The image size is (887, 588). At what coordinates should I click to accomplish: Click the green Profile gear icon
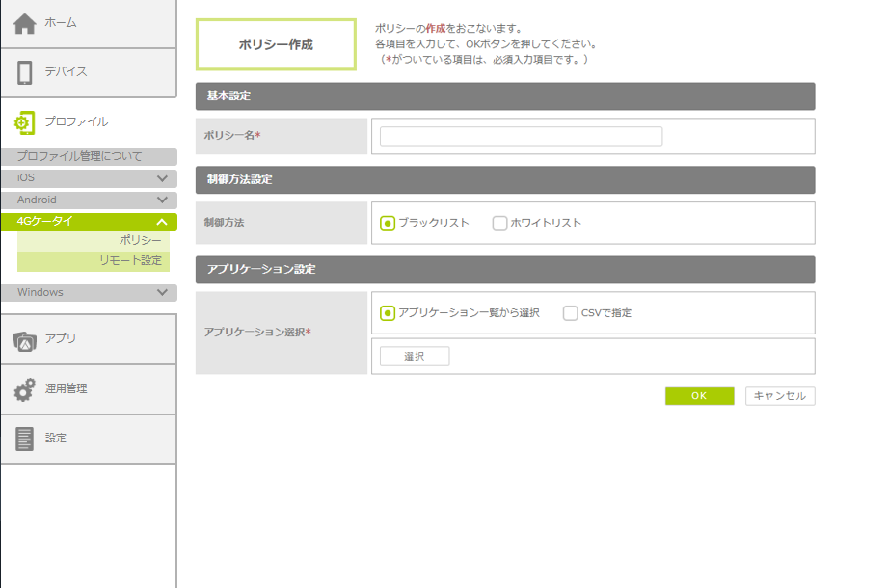pyautogui.click(x=25, y=122)
